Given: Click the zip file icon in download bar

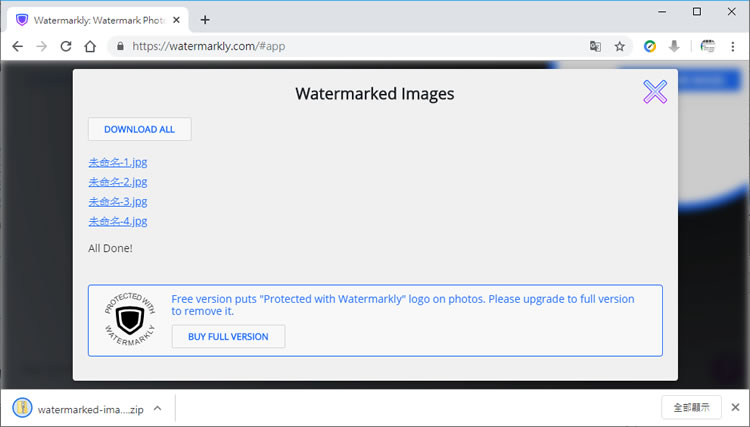Looking at the screenshot, I should 22,408.
